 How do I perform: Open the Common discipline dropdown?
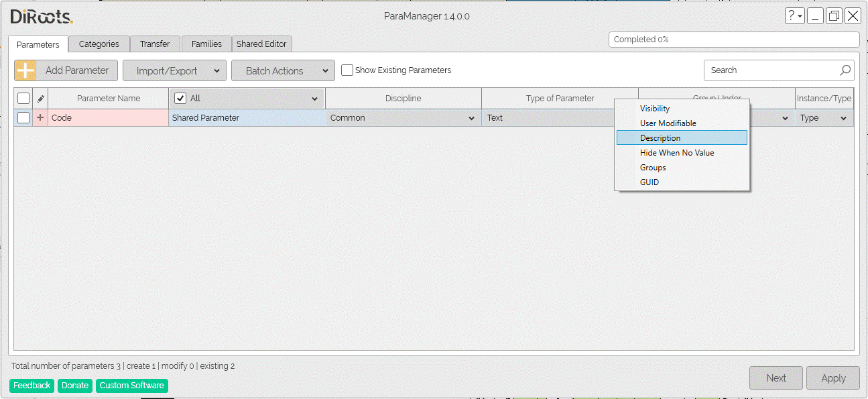(x=471, y=117)
